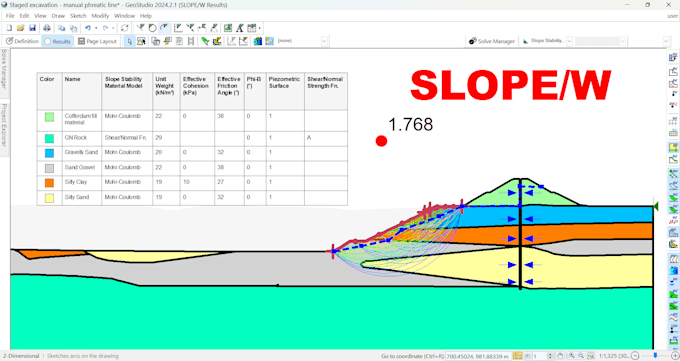Switch to Results view
680x361 pixels.
[57, 41]
